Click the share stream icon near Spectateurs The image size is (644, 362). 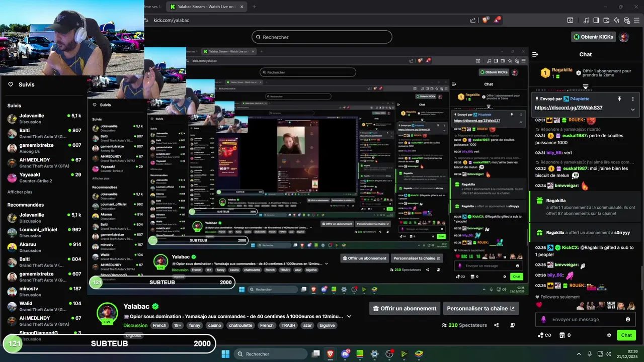point(497,325)
